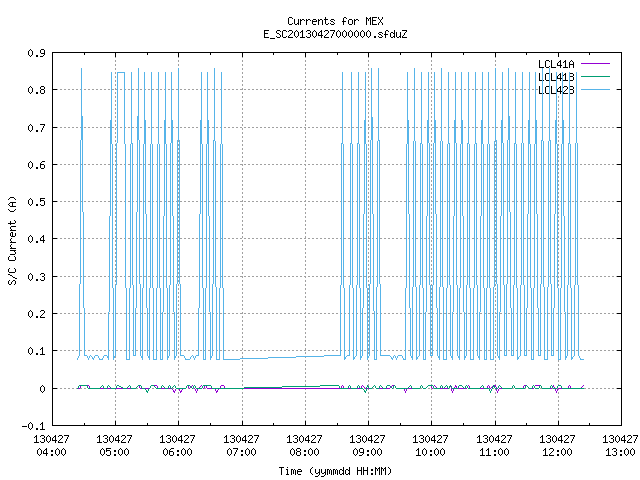Click the chart title 'Currents for MEX'
The height and width of the screenshot is (480, 640).
pyautogui.click(x=335, y=21)
